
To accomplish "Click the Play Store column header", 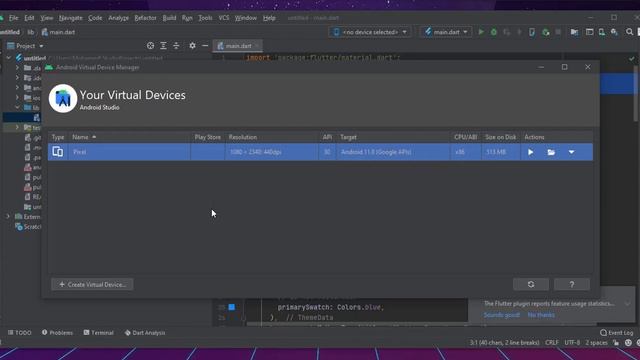I will [x=207, y=137].
